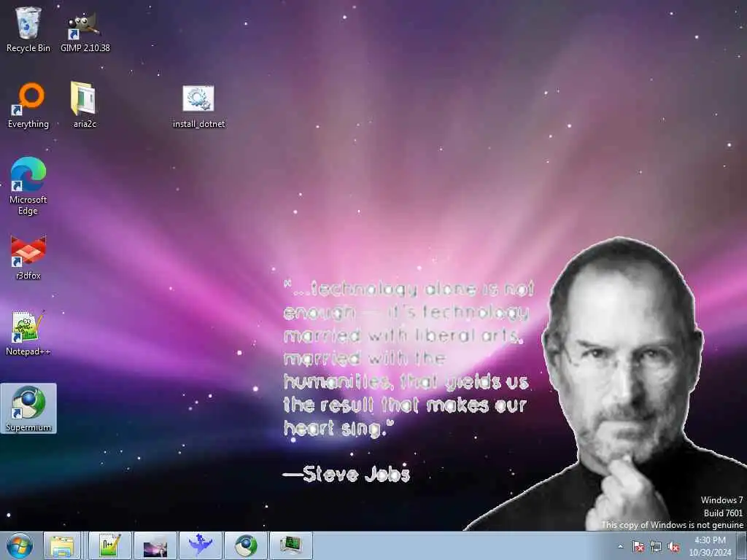Click the highlighted Supermium desktop shortcut
Screen dimensions: 747x560
click(x=28, y=408)
